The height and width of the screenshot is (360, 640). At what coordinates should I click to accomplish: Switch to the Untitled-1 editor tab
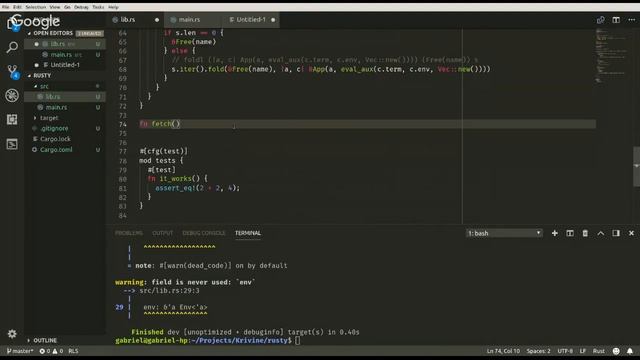pos(251,20)
